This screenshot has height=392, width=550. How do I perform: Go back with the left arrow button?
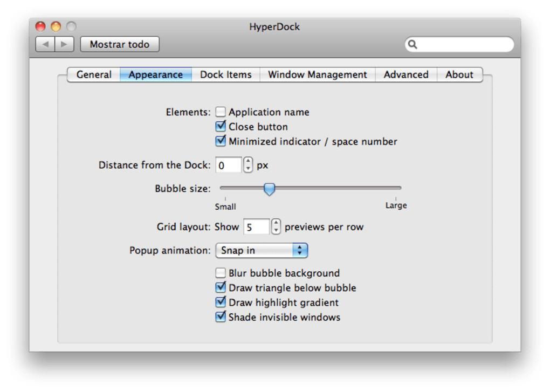tap(45, 44)
